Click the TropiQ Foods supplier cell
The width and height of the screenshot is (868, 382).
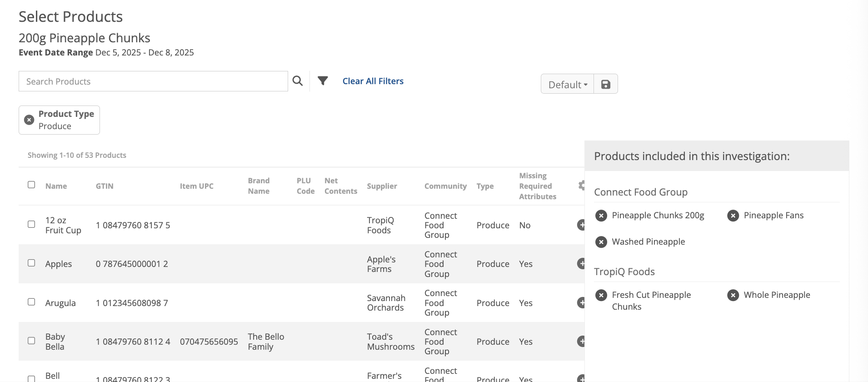[380, 225]
